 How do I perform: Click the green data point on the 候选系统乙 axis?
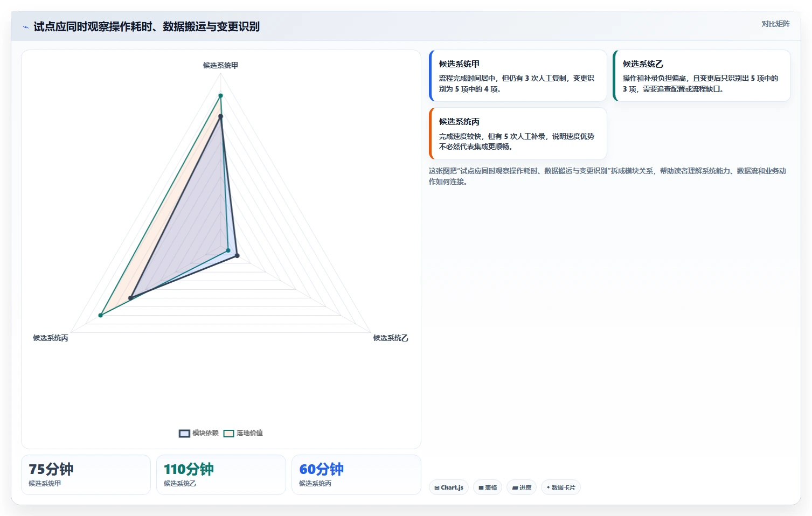228,250
